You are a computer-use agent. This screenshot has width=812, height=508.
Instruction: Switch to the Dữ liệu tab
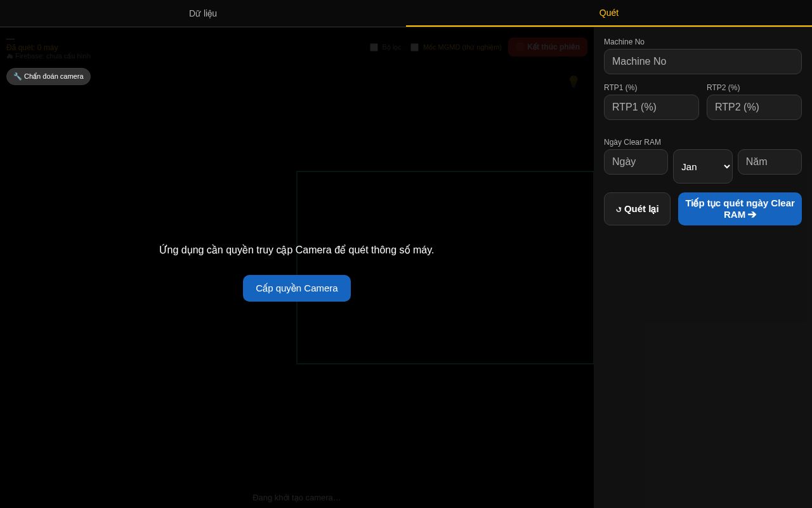point(203,13)
